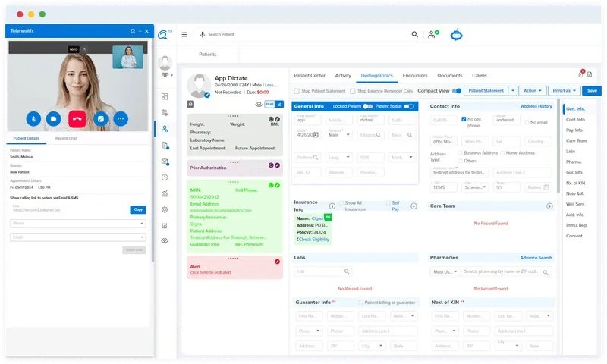The image size is (607, 364).
Task: Open pharmacy Advance Search link
Action: click(x=536, y=258)
